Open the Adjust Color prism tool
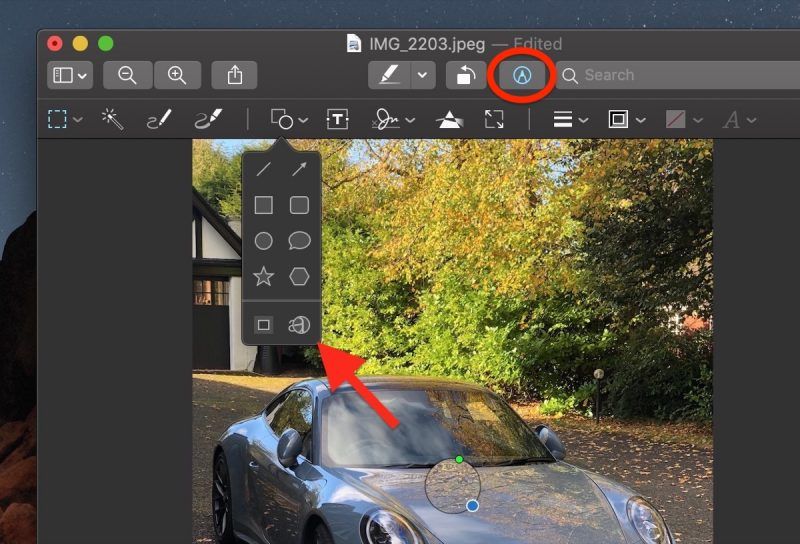 click(x=448, y=120)
